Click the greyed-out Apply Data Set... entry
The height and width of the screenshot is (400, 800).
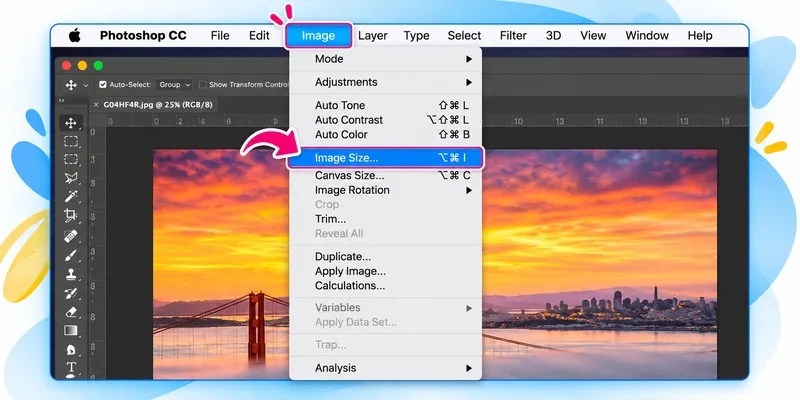[x=386, y=322]
